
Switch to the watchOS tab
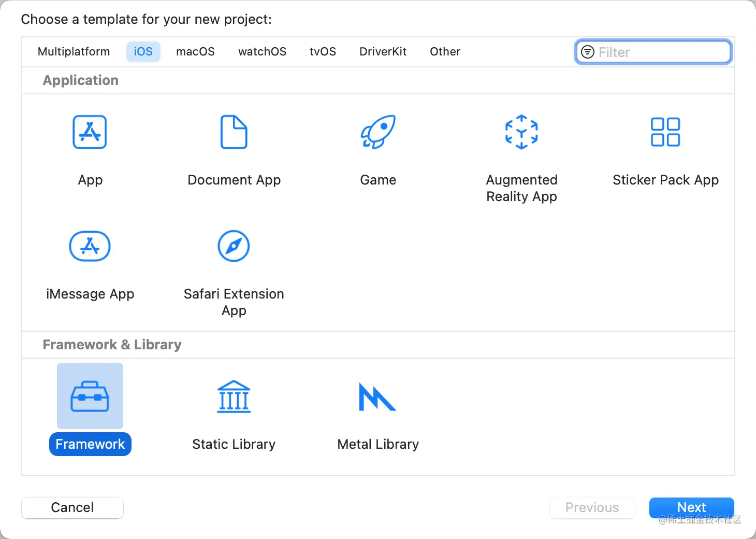coord(263,52)
